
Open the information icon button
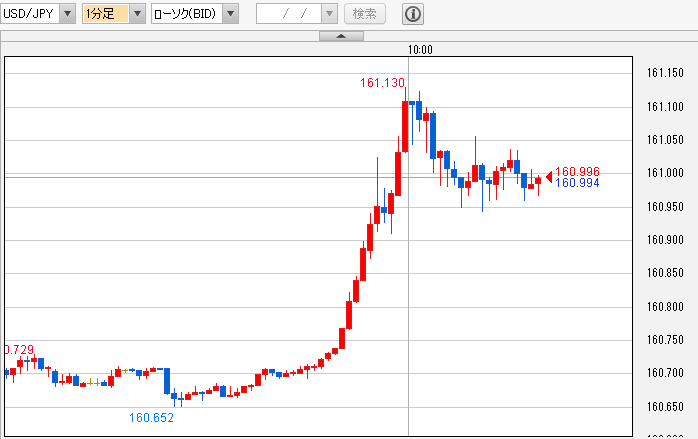tap(413, 14)
